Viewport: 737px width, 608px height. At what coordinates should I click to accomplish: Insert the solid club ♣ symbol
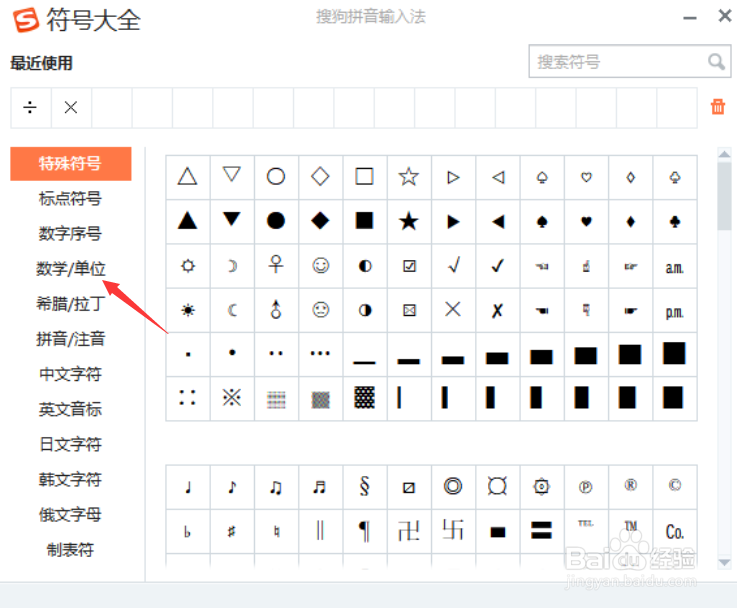pos(674,221)
